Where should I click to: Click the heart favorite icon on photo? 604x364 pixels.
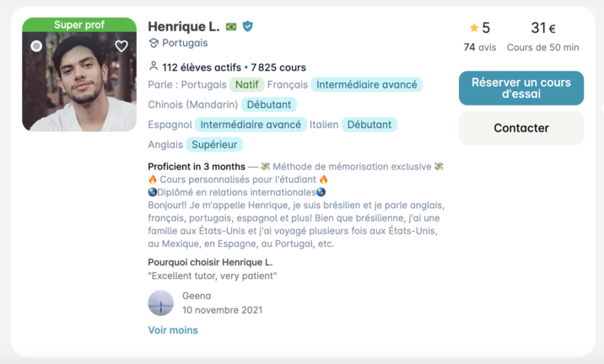[x=121, y=46]
